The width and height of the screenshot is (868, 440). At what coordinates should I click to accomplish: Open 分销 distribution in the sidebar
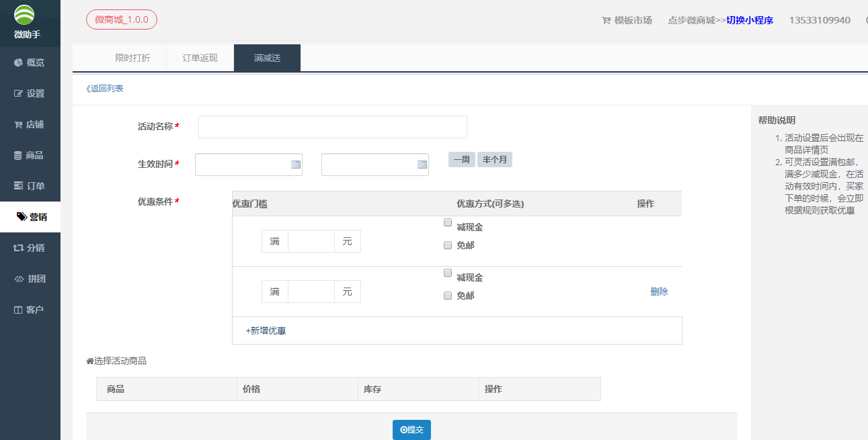coord(30,248)
